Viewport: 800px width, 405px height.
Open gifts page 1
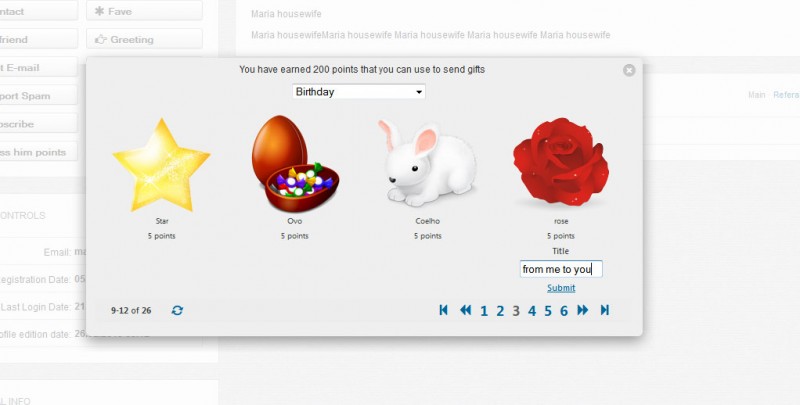point(484,311)
